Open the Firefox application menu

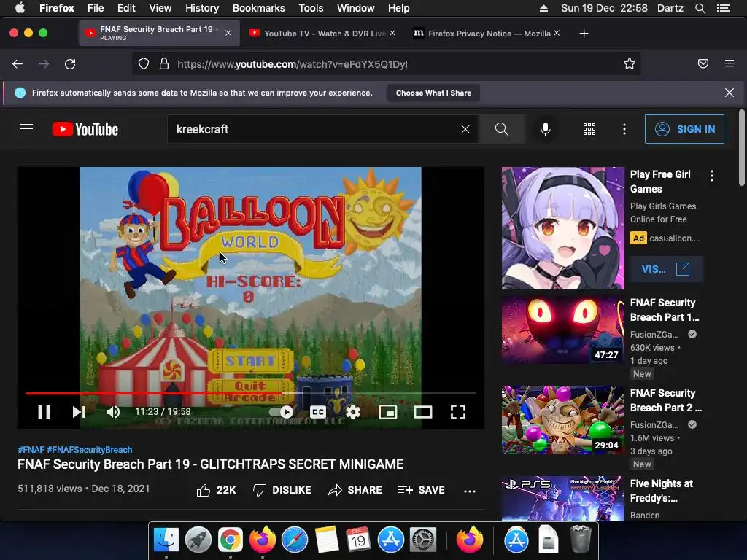729,64
